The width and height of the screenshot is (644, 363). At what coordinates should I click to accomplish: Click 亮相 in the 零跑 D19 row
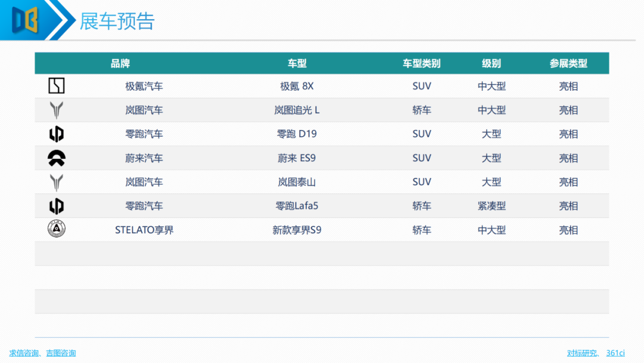pyautogui.click(x=569, y=134)
